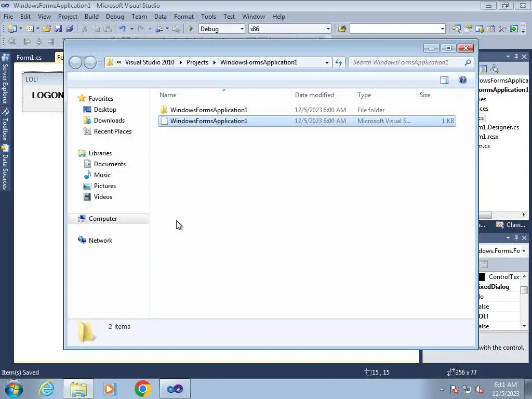
Task: Open the x86 platform dropdown
Action: tap(328, 29)
